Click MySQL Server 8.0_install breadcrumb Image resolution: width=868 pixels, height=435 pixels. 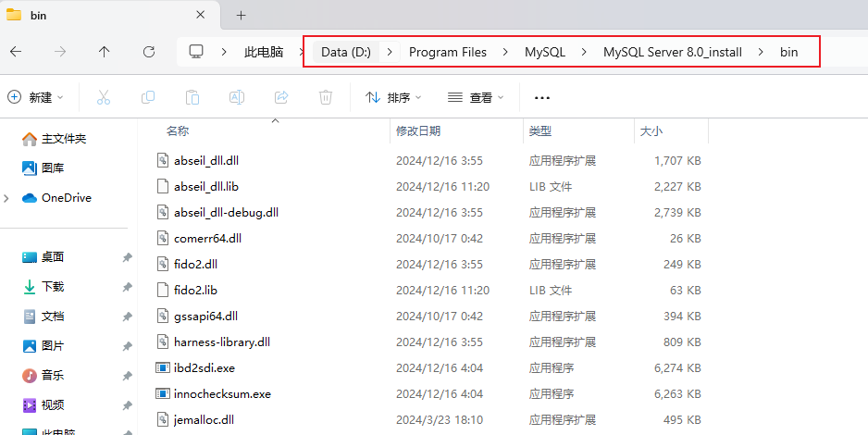click(673, 52)
